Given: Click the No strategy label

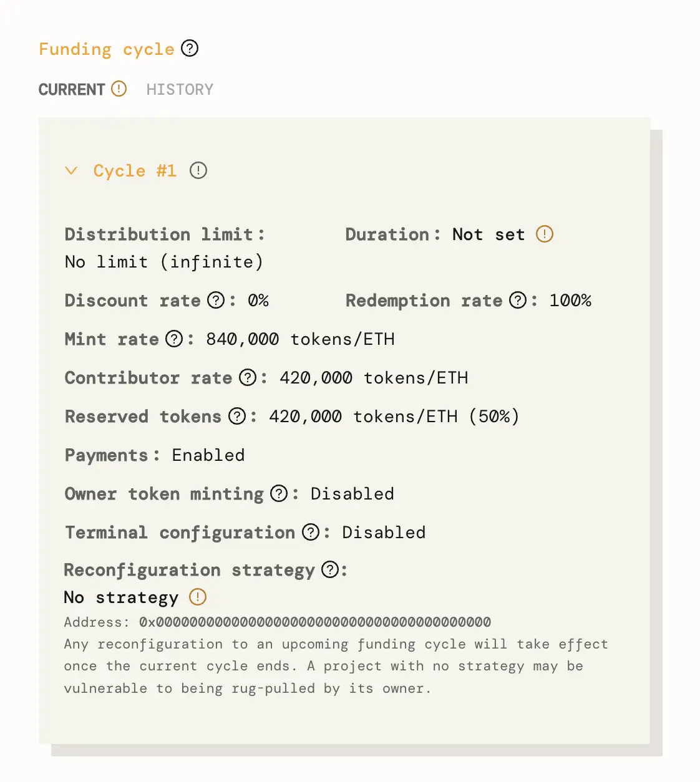Looking at the screenshot, I should (121, 597).
